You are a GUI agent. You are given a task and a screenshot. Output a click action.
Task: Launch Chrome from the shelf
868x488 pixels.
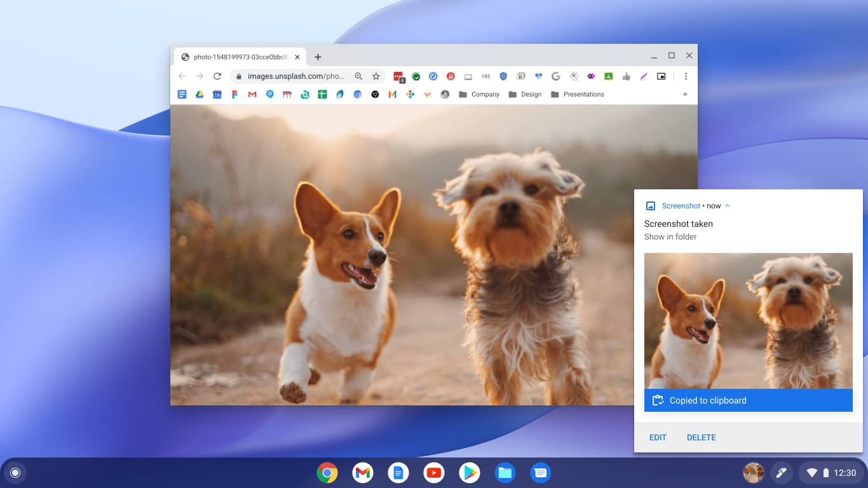[327, 473]
